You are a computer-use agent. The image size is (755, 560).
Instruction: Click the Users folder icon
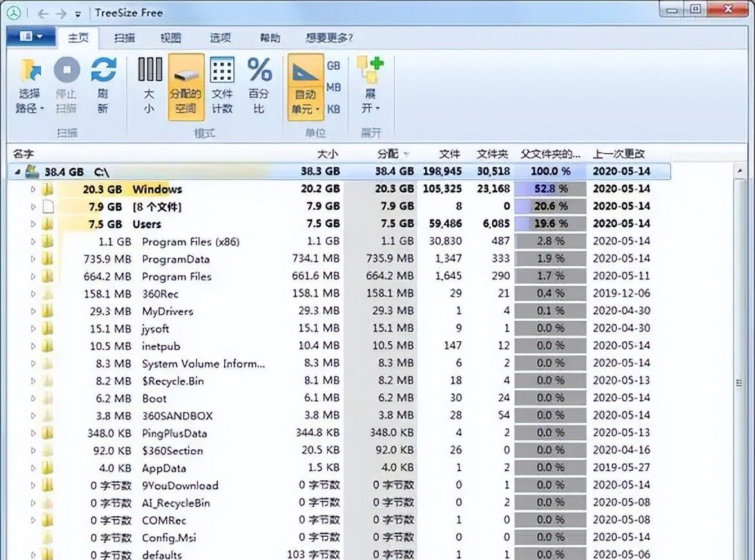click(48, 224)
